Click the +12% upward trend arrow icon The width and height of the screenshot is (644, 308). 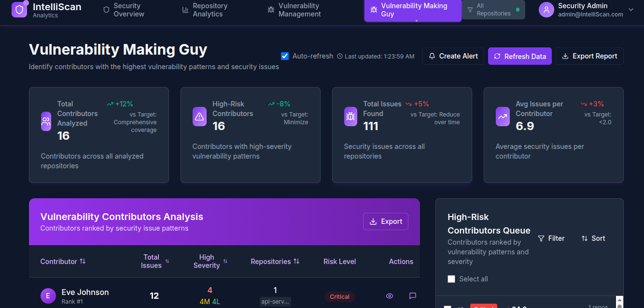(110, 104)
